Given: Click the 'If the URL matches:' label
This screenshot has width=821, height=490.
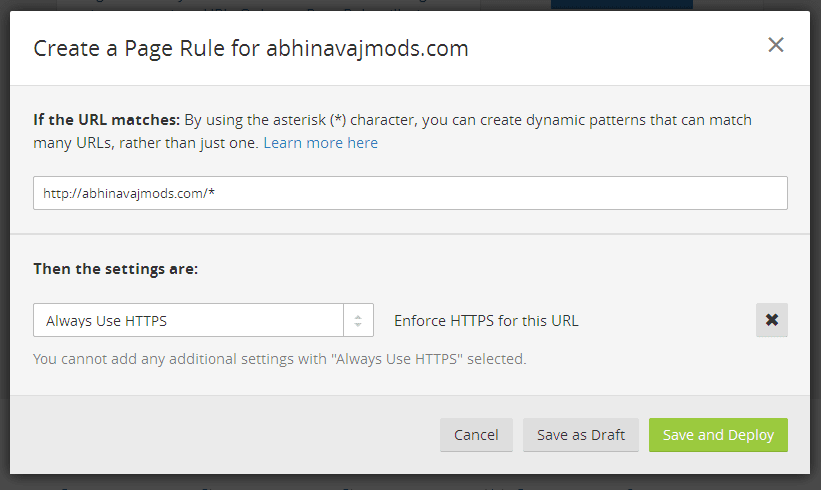Looking at the screenshot, I should coord(106,120).
